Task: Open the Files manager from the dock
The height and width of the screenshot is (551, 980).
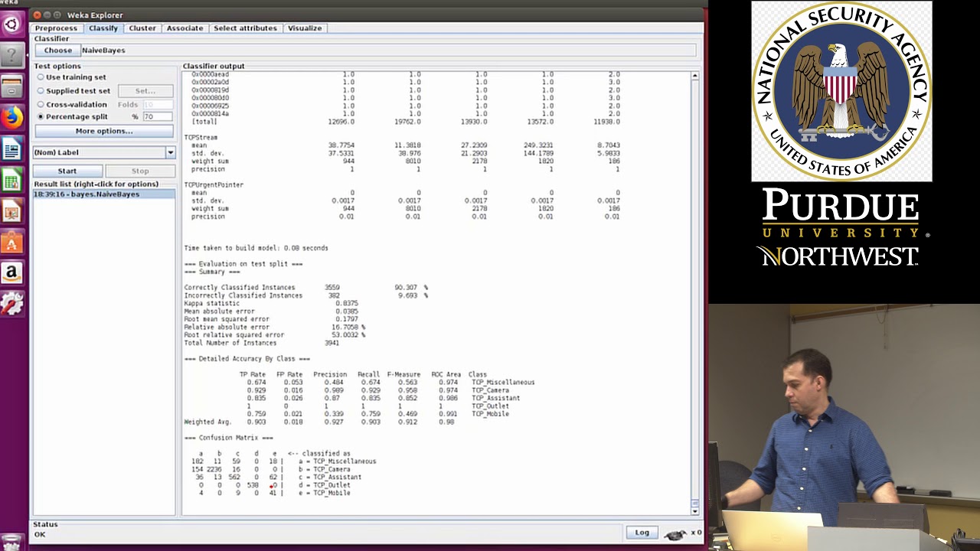Action: click(11, 86)
